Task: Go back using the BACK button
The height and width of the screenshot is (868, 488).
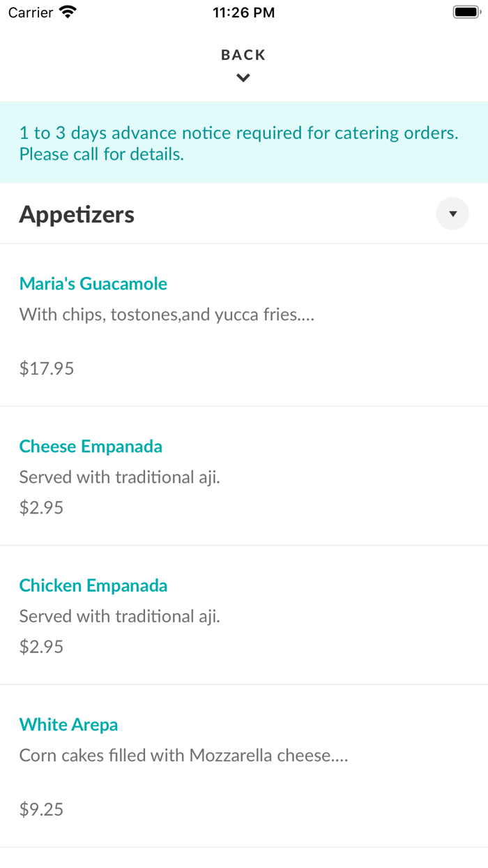Action: (243, 54)
